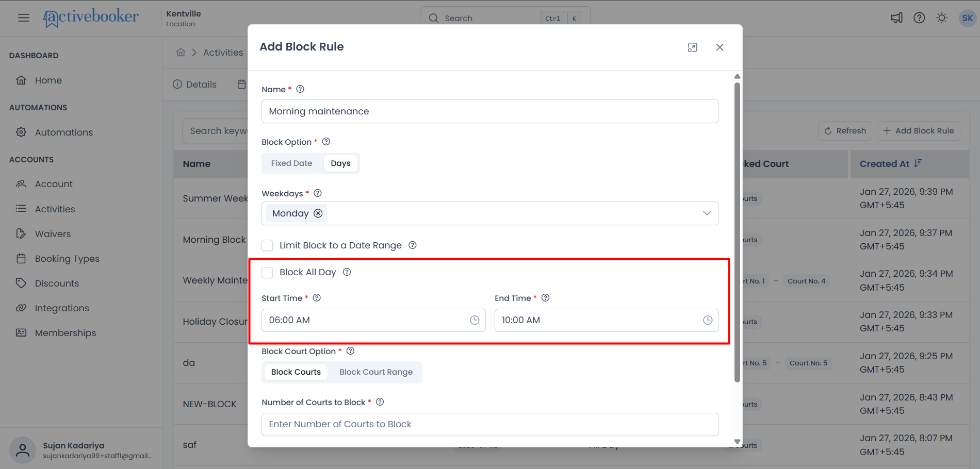Open Memberships in the sidebar
This screenshot has height=469, width=980.
[x=66, y=333]
